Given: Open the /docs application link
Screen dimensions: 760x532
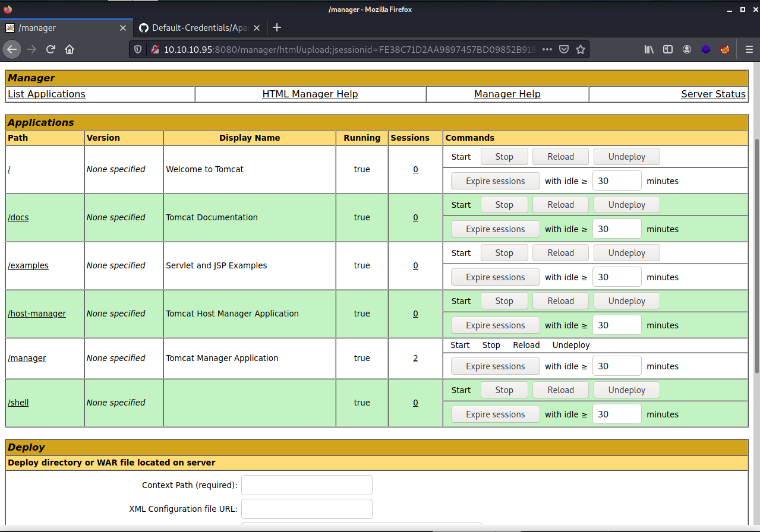Looking at the screenshot, I should click(18, 217).
